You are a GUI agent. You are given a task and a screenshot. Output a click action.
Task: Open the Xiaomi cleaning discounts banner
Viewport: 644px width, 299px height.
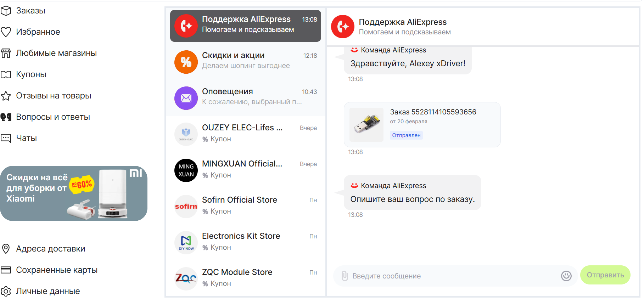[x=74, y=193]
